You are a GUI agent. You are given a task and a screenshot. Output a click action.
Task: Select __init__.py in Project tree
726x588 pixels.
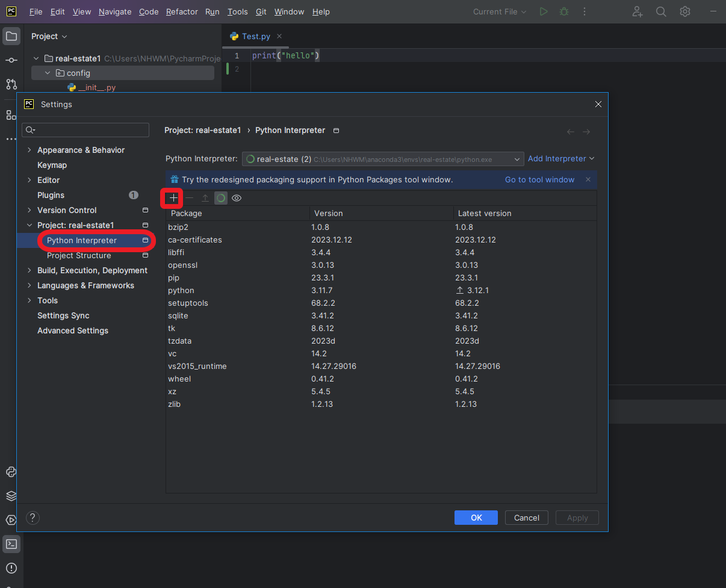pyautogui.click(x=91, y=87)
